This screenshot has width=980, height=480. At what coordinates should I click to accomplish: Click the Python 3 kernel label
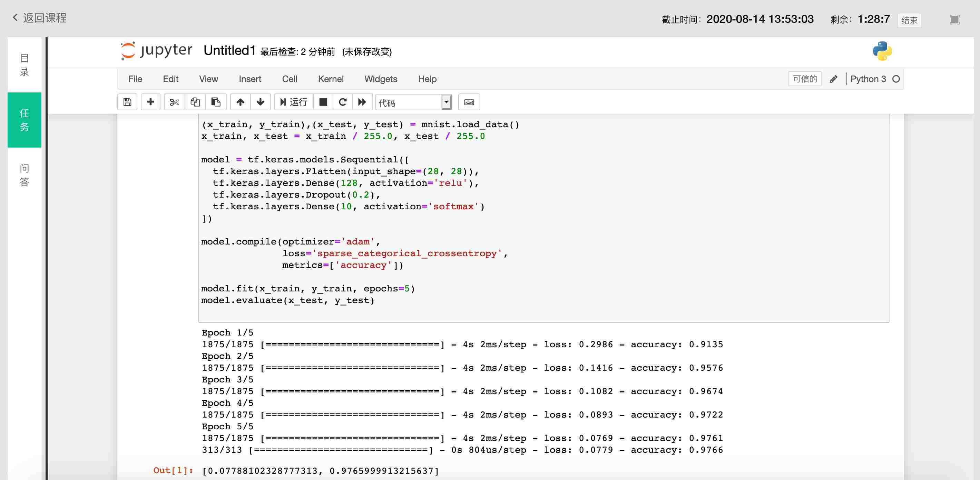[x=868, y=79]
